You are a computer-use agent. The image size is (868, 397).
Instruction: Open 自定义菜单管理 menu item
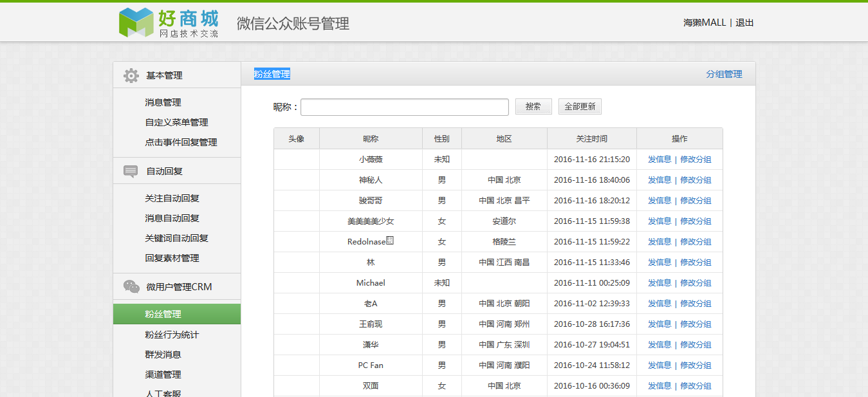176,122
